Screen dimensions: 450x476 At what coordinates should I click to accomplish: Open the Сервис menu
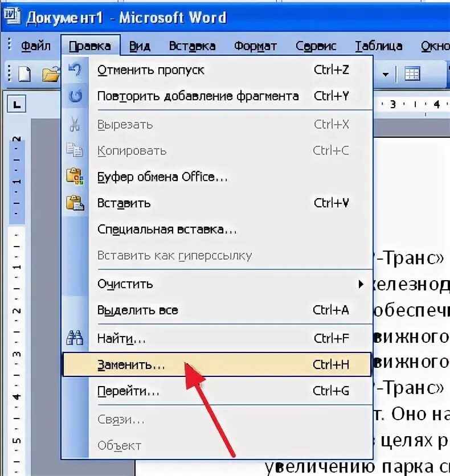pos(316,46)
